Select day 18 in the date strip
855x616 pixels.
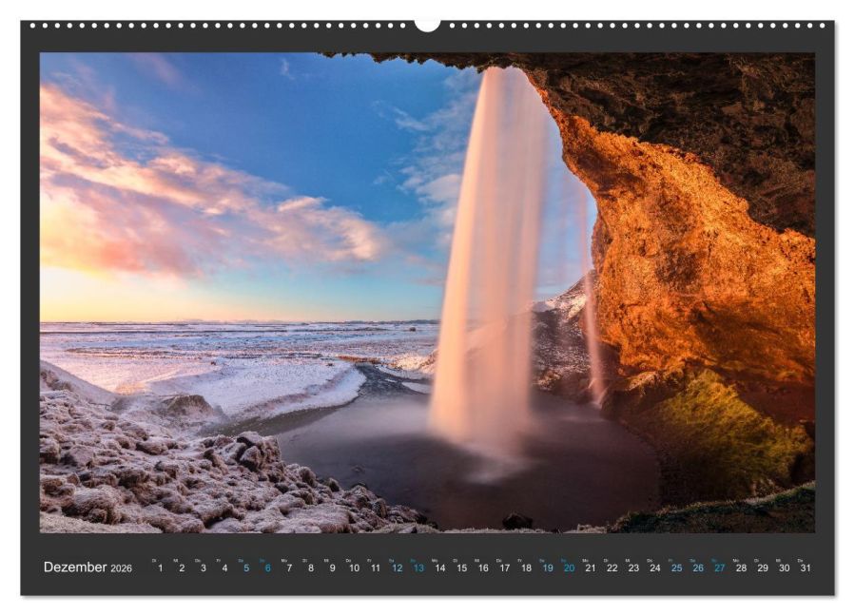coord(526,568)
